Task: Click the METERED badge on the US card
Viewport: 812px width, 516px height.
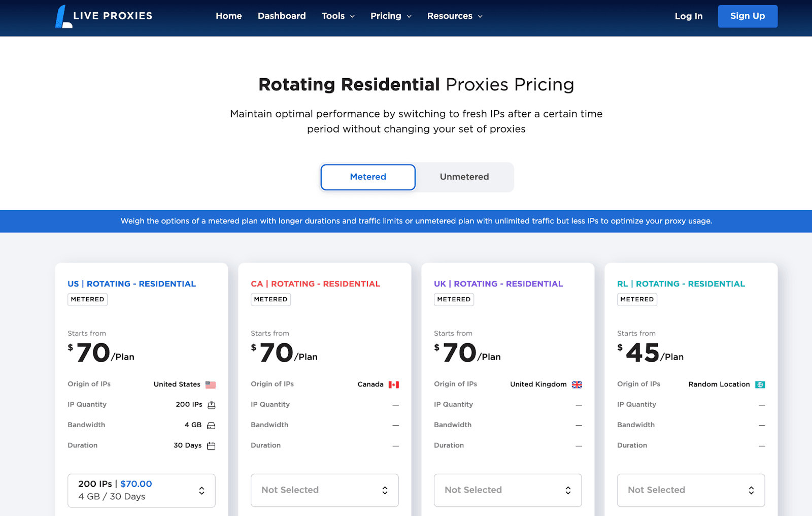Action: pyautogui.click(x=88, y=299)
